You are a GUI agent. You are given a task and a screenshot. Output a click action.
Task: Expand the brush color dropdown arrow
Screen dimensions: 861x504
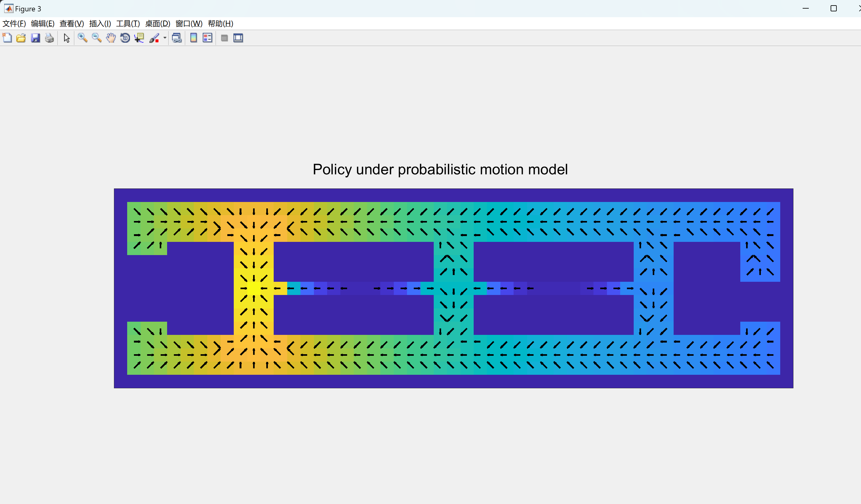(165, 38)
